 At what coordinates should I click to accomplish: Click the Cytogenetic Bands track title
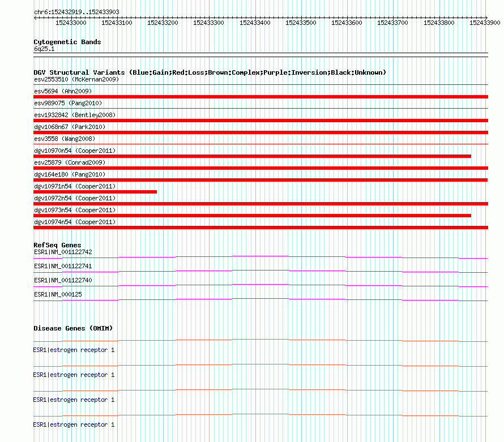(x=67, y=42)
